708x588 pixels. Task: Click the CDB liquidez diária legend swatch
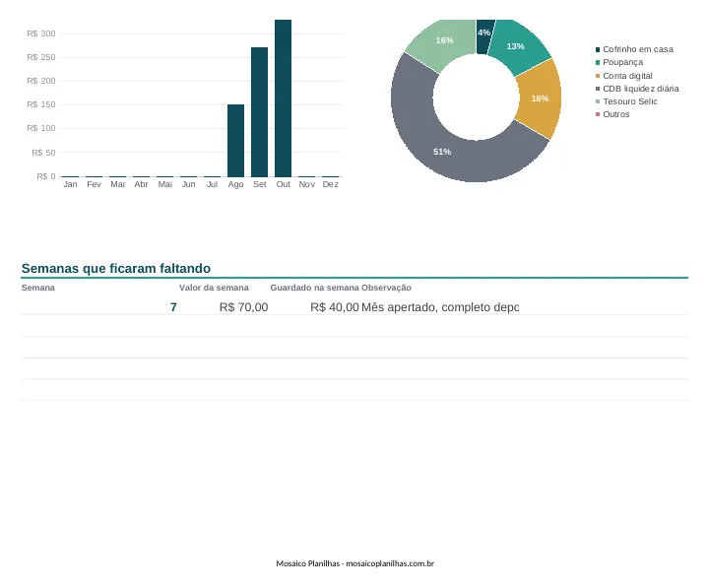[x=598, y=89]
